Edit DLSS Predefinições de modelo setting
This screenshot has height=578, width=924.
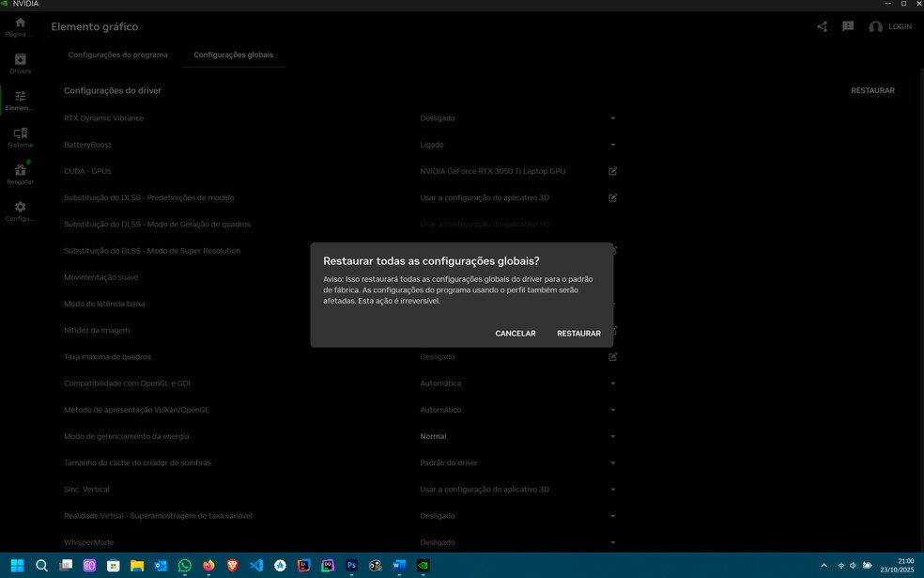612,198
